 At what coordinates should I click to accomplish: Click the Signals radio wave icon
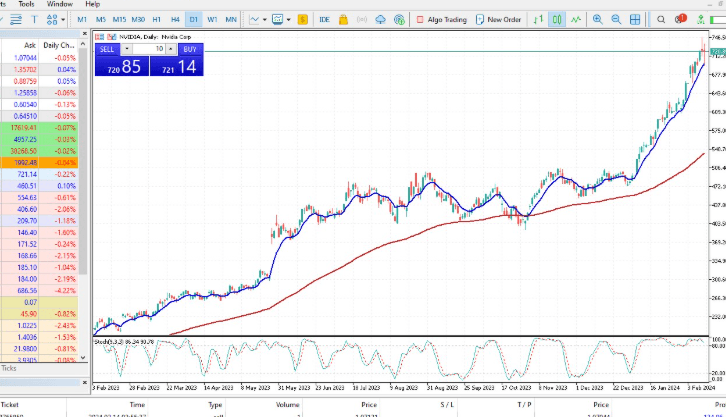(362, 19)
